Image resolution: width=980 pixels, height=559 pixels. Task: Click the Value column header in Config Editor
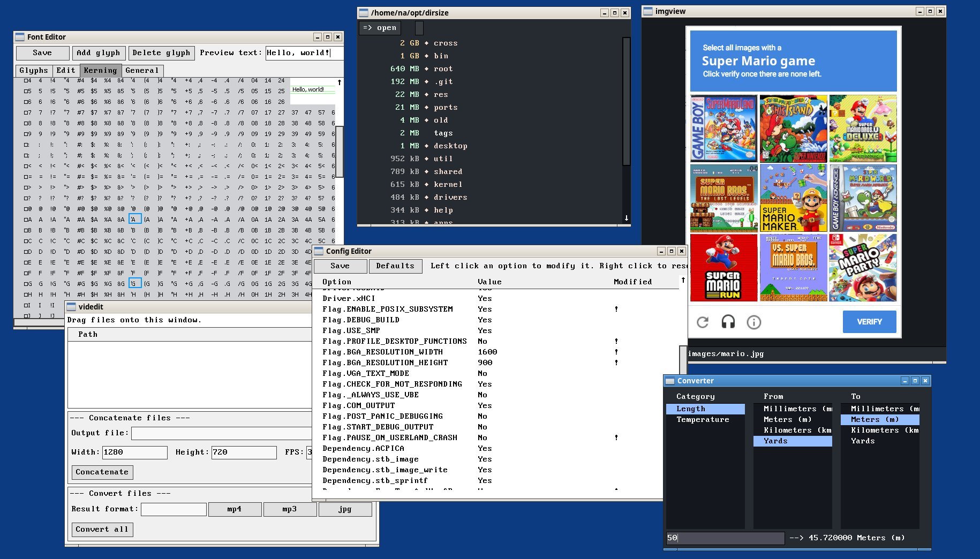(489, 282)
